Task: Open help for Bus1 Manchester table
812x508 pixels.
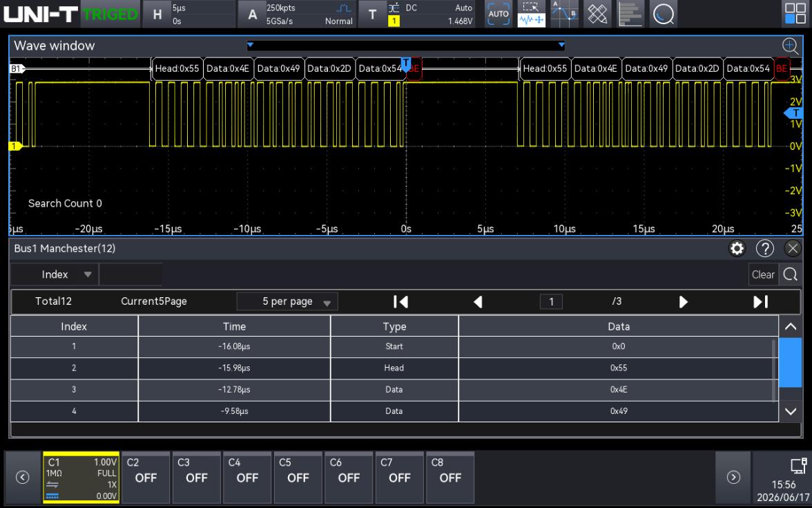Action: [765, 249]
